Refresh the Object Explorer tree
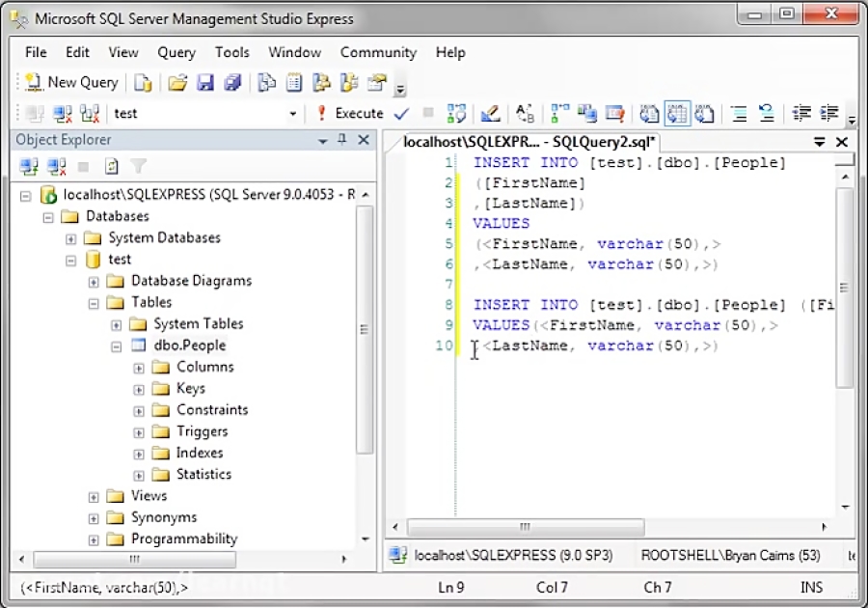The height and width of the screenshot is (608, 868). 113,166
